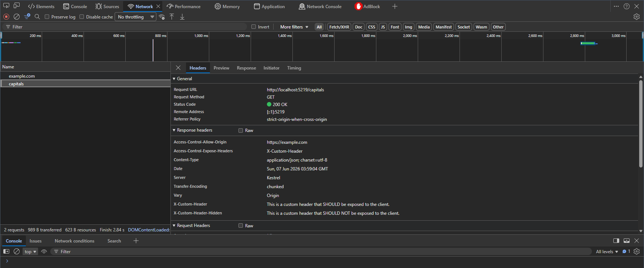Switch to the Issues drawer tab
This screenshot has width=644, height=268.
(x=35, y=241)
